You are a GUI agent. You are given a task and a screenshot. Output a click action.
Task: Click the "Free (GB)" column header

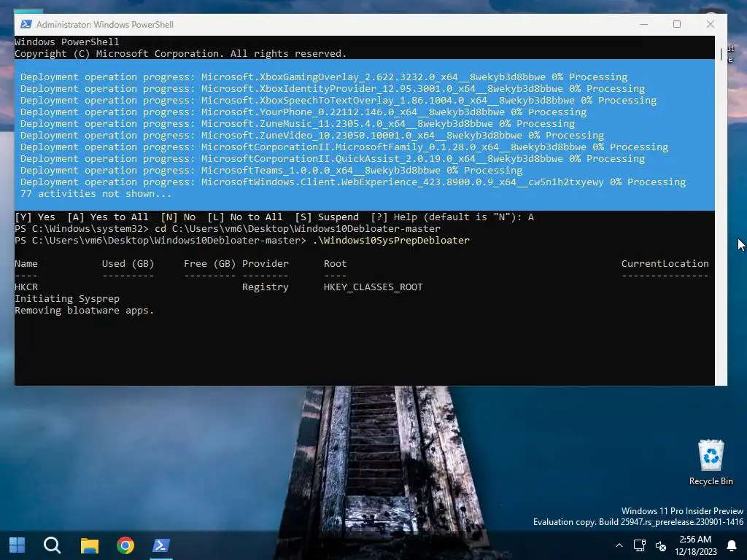209,264
